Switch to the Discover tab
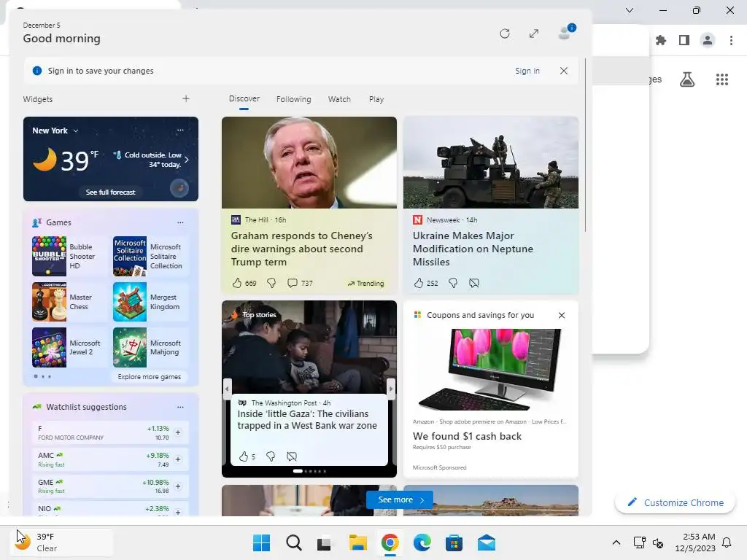This screenshot has width=747, height=560. (244, 98)
